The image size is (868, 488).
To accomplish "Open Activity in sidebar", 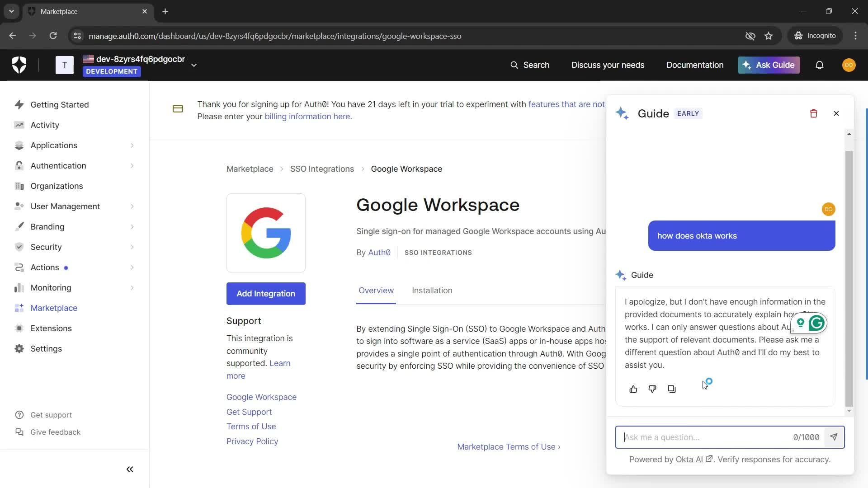I will [x=45, y=125].
